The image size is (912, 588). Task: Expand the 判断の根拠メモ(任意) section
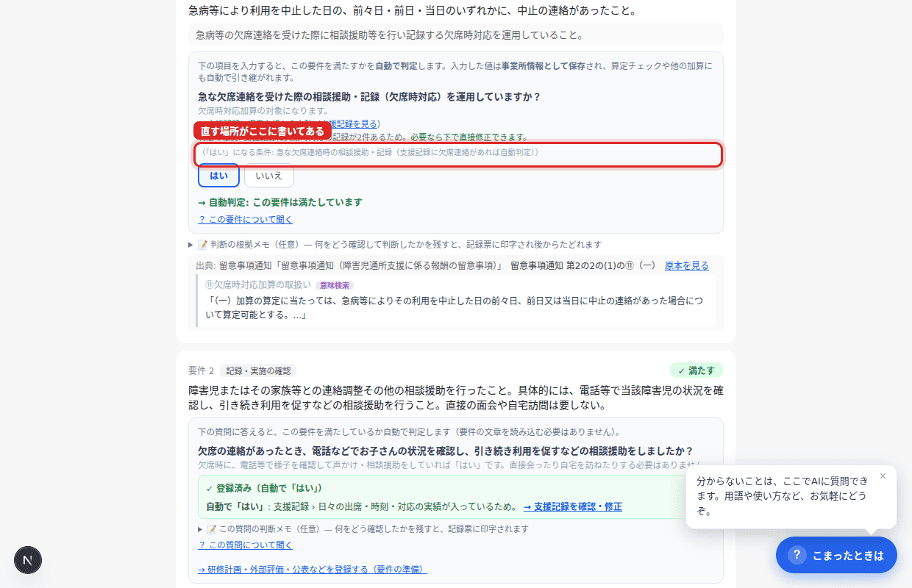click(x=395, y=244)
